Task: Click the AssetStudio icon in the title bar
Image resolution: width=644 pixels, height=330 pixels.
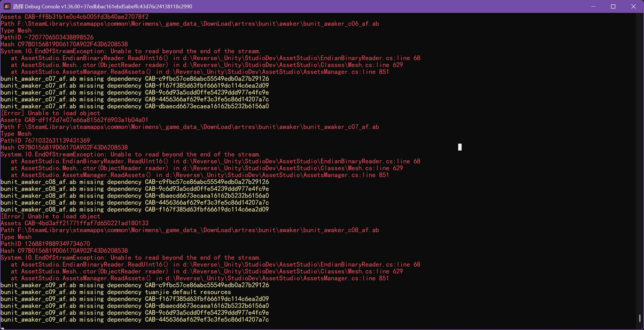Action: pyautogui.click(x=7, y=6)
